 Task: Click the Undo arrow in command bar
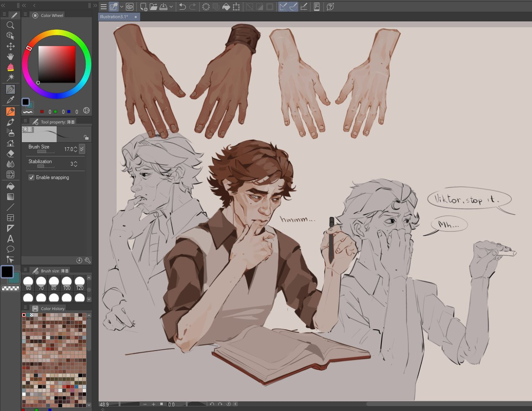coord(183,7)
